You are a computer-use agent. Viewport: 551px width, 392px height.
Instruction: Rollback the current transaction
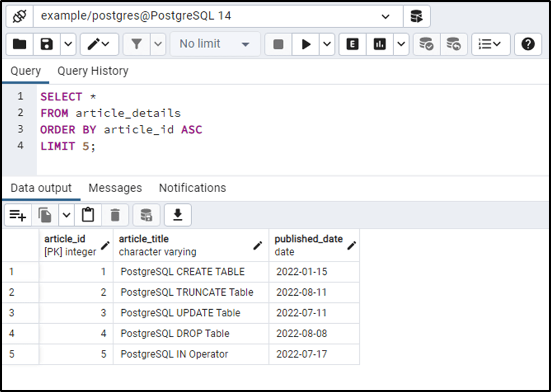point(454,44)
